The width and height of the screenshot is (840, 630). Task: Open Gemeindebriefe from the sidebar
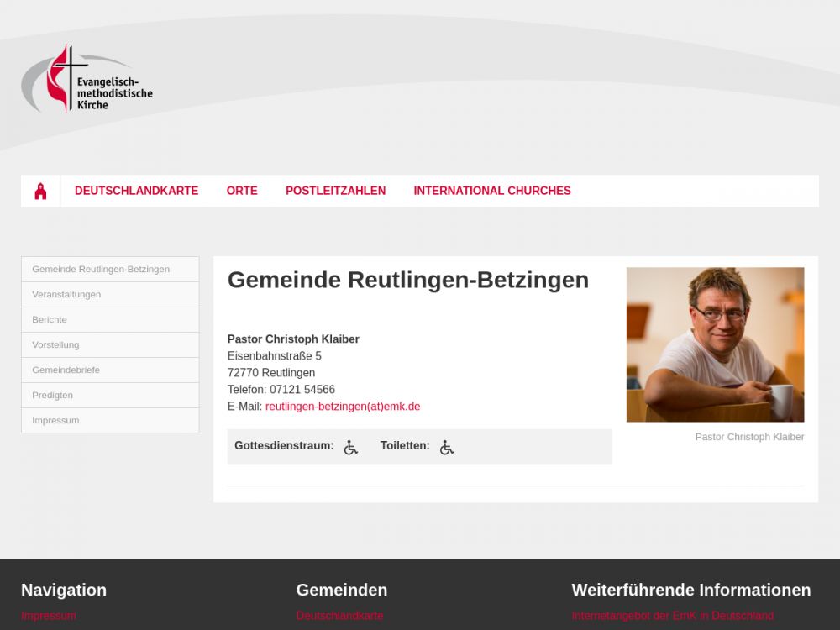pyautogui.click(x=110, y=370)
